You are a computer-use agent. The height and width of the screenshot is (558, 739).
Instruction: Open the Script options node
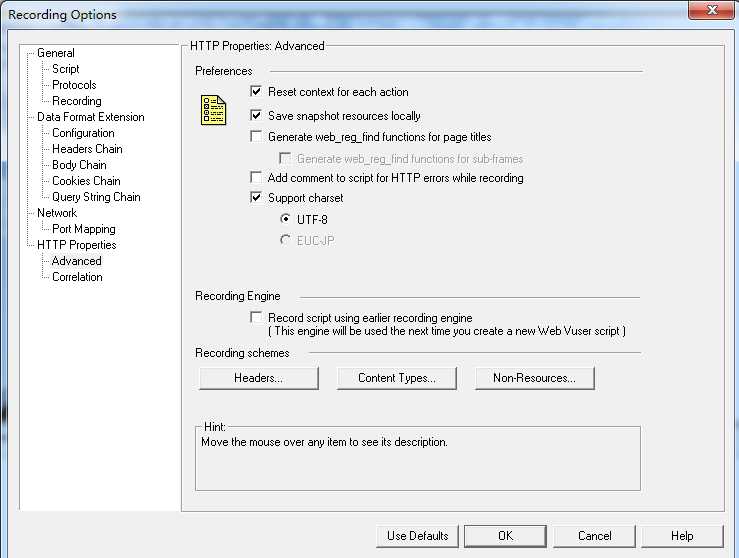click(66, 69)
